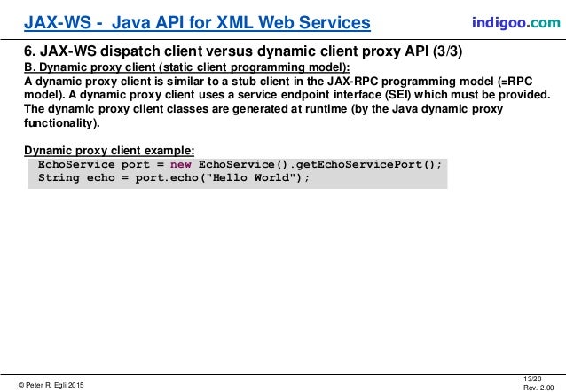Click the line starting 'A dynamic proxy client is similar'
The image size is (566, 392).
[279, 82]
